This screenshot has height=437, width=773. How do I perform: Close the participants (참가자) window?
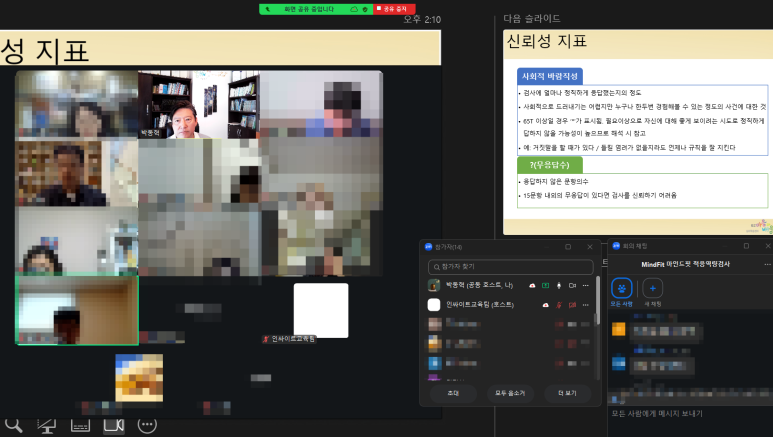590,247
